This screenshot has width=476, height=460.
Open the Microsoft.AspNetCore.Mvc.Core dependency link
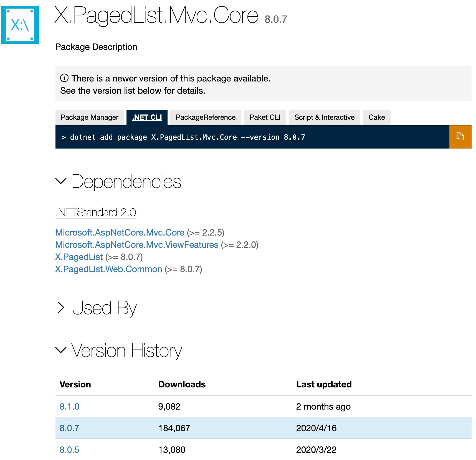tap(120, 232)
